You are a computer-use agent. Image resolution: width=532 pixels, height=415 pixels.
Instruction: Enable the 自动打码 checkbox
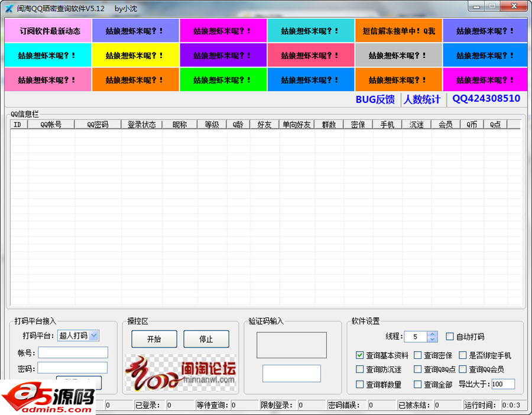(x=450, y=336)
